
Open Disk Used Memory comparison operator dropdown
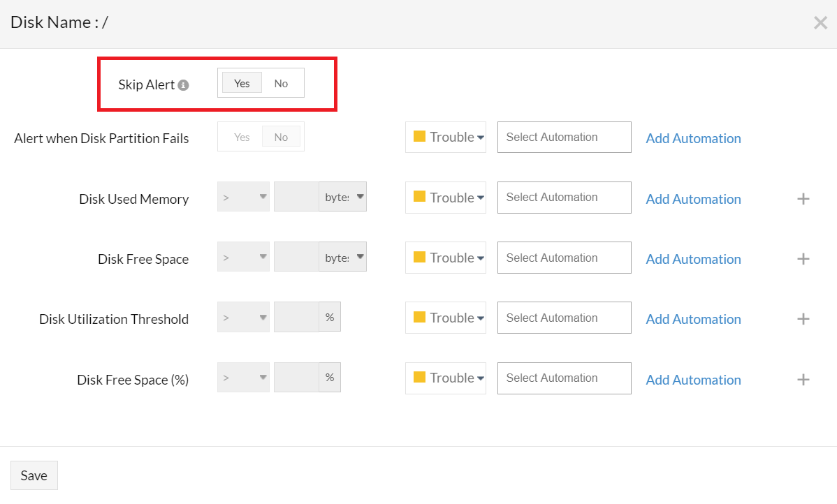click(x=243, y=197)
